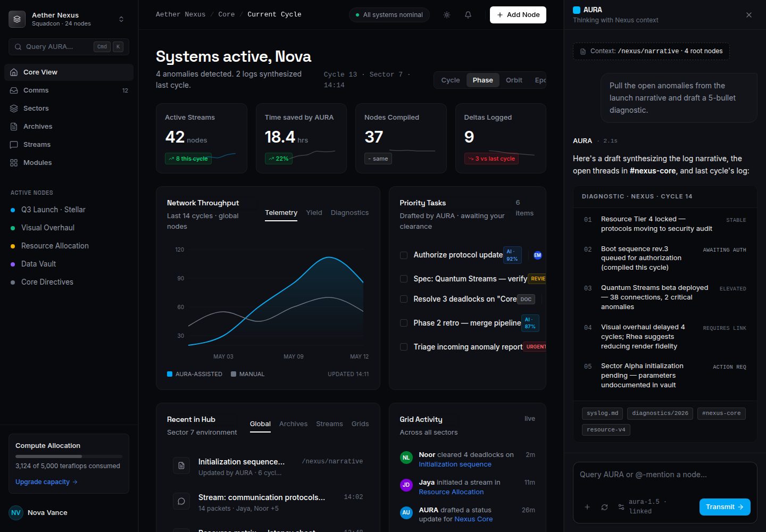
Task: Open the Grids tab in Recent in Hub
Action: click(x=360, y=424)
